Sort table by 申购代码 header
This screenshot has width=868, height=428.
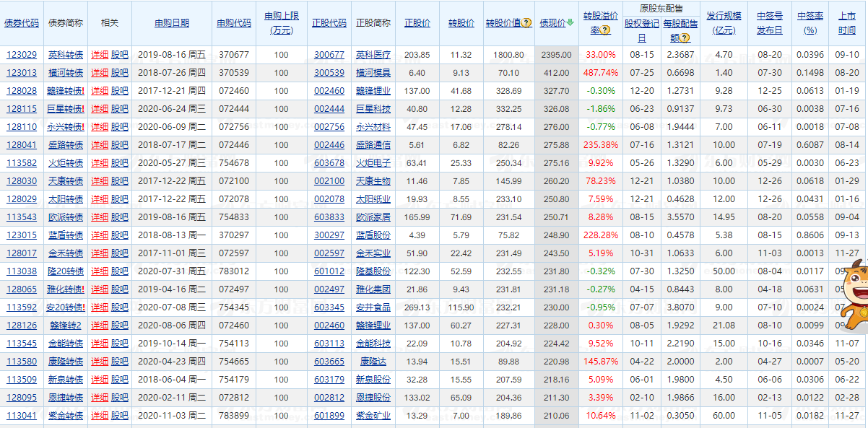click(234, 23)
